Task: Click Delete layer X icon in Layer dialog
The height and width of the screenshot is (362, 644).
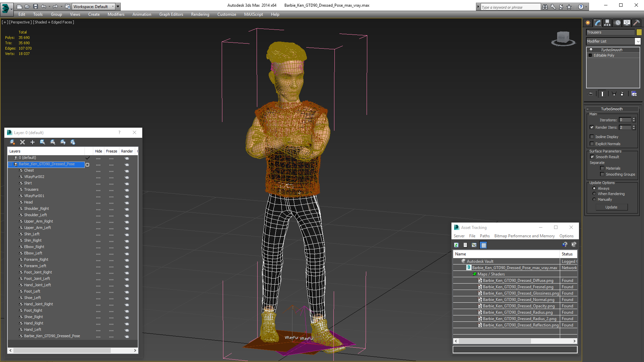Action: [22, 142]
